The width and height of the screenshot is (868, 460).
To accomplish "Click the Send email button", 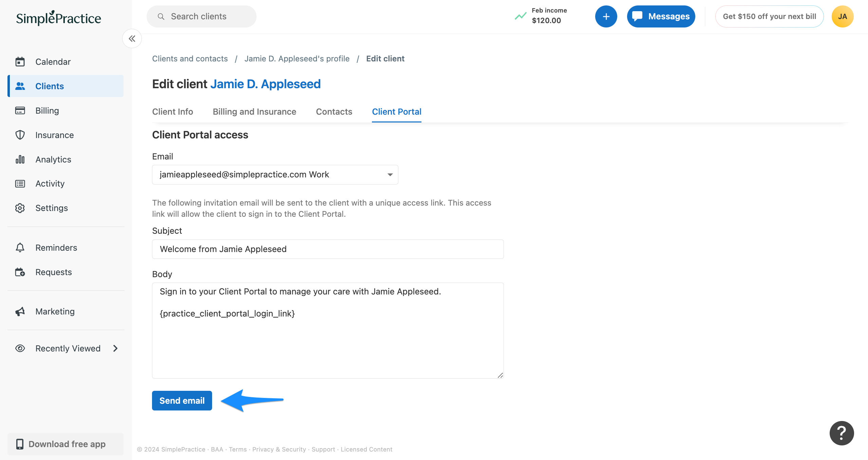I will point(182,401).
